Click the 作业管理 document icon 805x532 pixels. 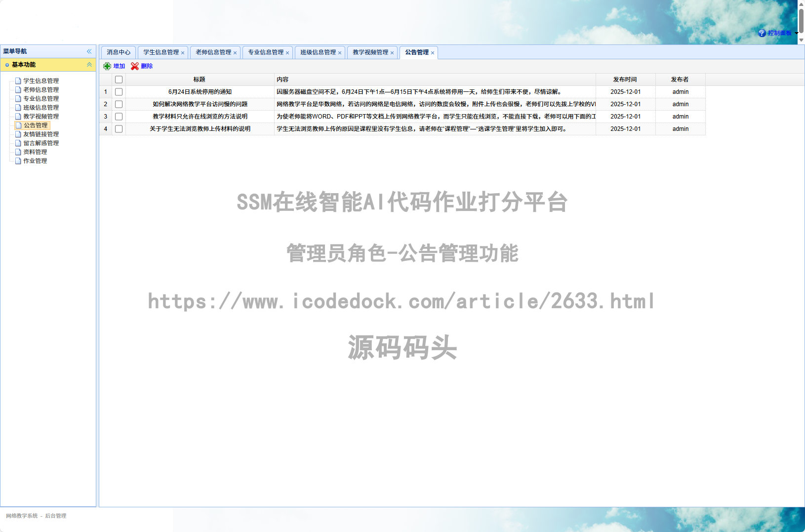tap(17, 161)
